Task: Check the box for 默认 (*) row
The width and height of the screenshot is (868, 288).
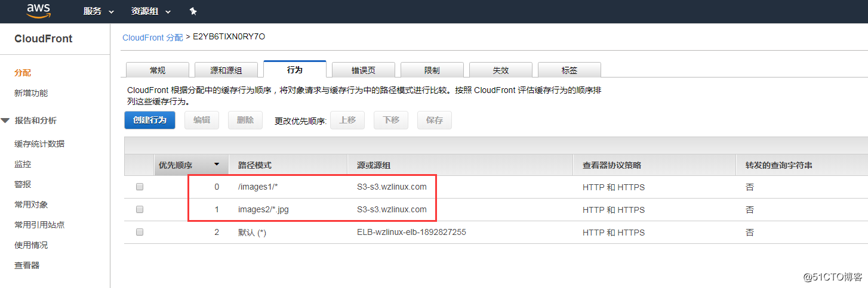Action: (x=140, y=232)
